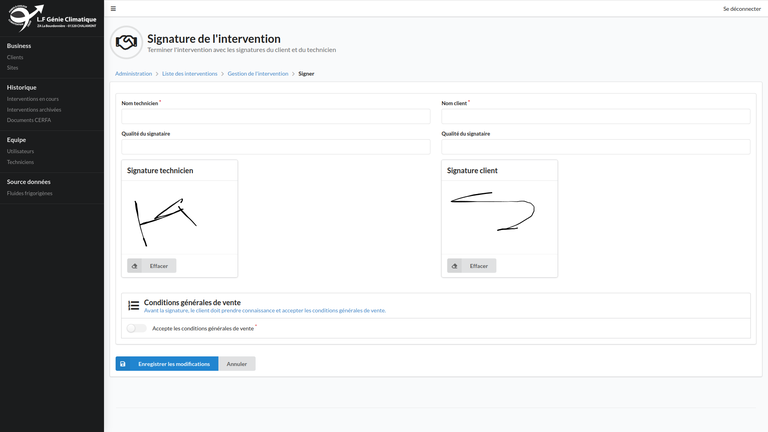This screenshot has width=768, height=432.
Task: Clear technician signature with Effacer
Action: coord(152,266)
